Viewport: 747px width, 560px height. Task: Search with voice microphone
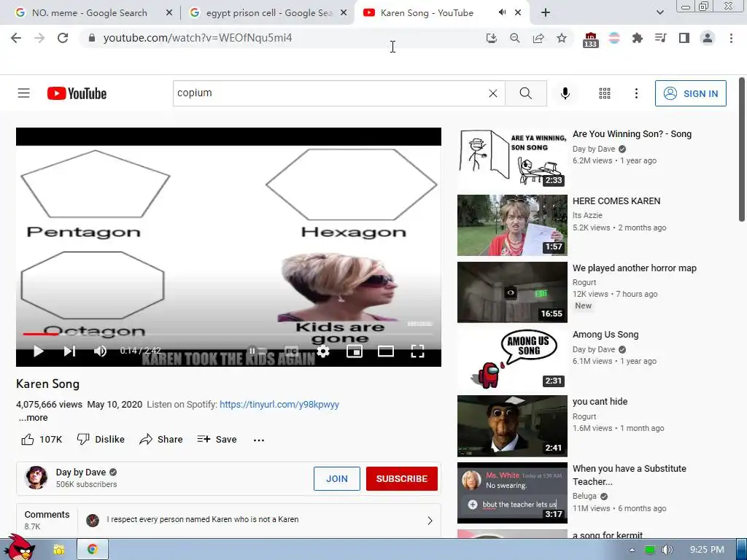point(565,93)
